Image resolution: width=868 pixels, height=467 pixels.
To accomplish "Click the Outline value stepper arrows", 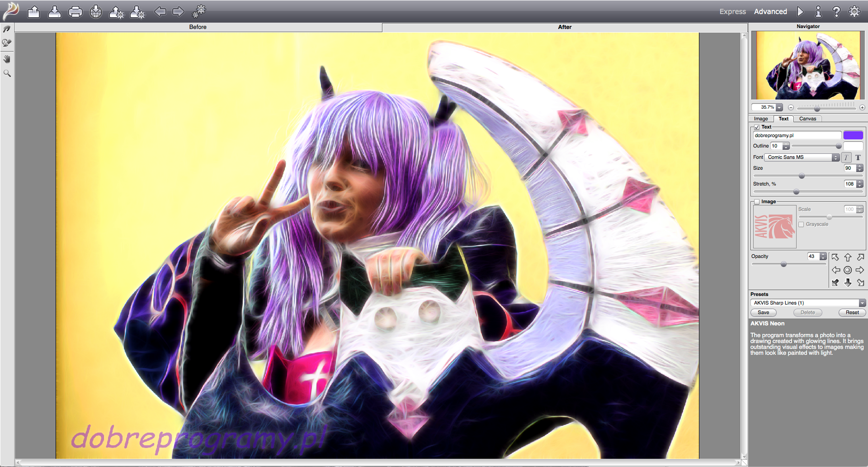I will [x=786, y=146].
